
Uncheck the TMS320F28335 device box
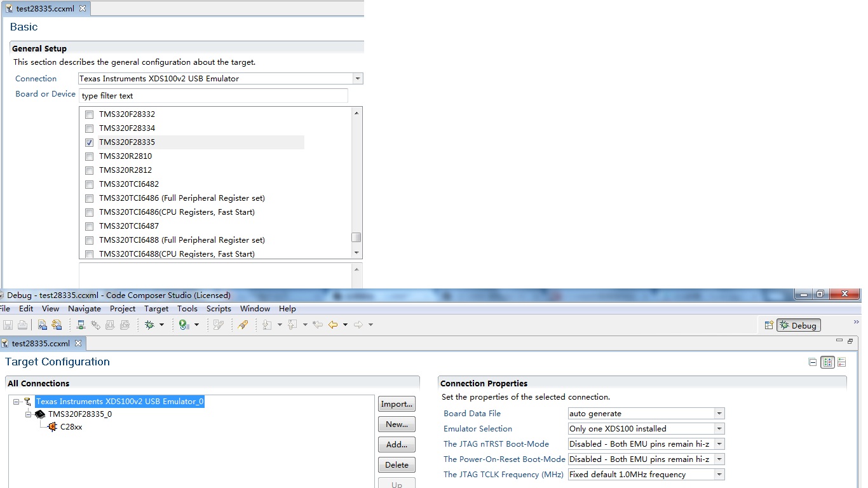[89, 142]
